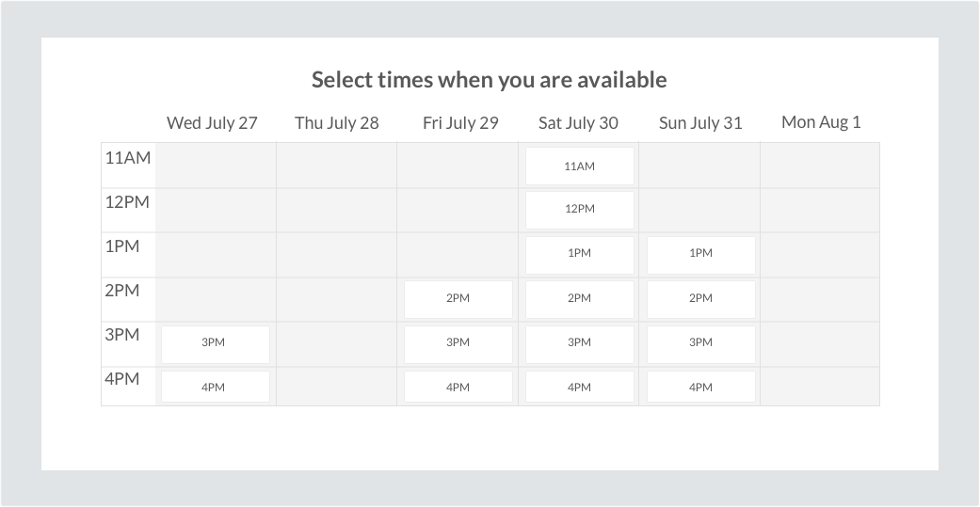Click the 11AM row label

coord(128,158)
